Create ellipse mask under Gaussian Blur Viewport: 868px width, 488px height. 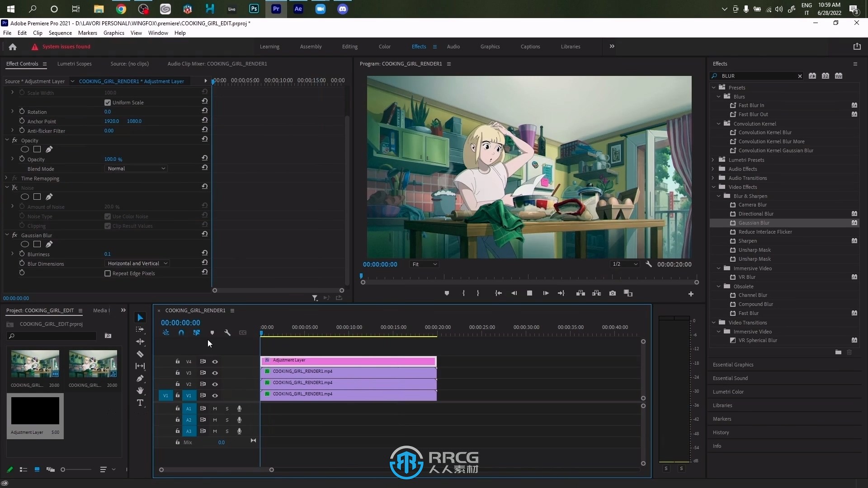[25, 244]
